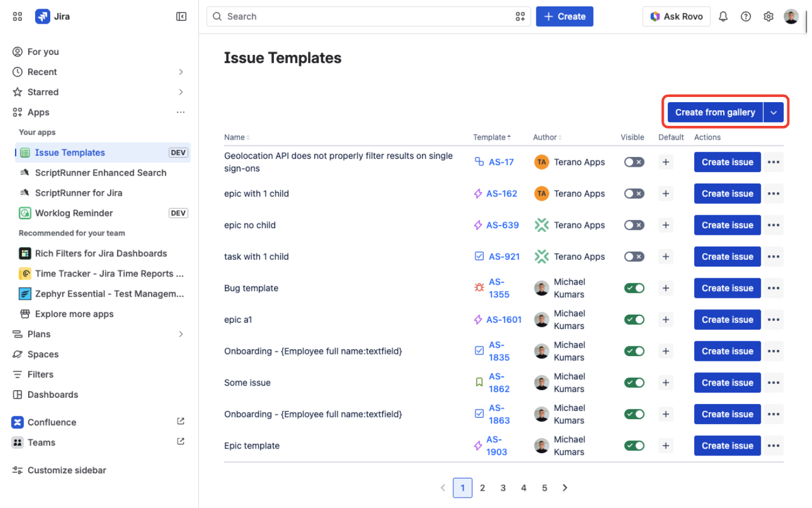Disable visibility for 'Bug template'
The image size is (812, 508).
(x=634, y=288)
